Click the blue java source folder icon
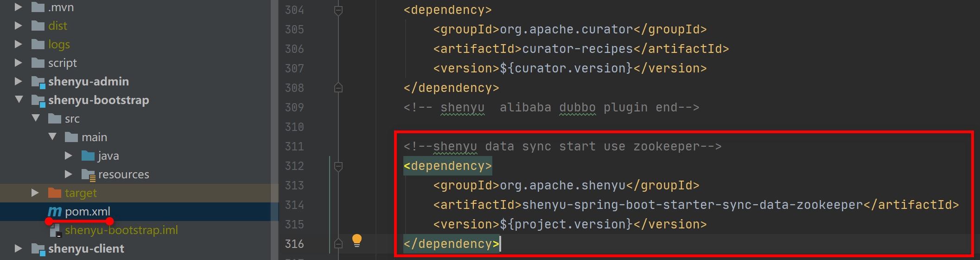This screenshot has height=260, width=980. click(x=88, y=156)
